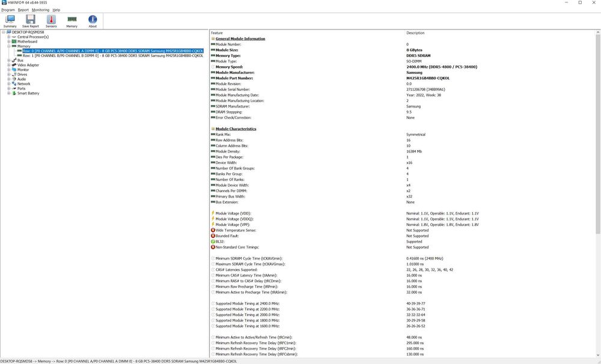601x364 pixels.
Task: Expand the Ports tree node
Action: click(x=9, y=88)
